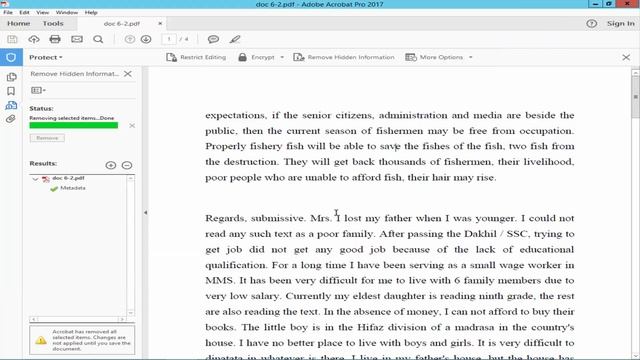Close the Protect toolbar

point(626,58)
